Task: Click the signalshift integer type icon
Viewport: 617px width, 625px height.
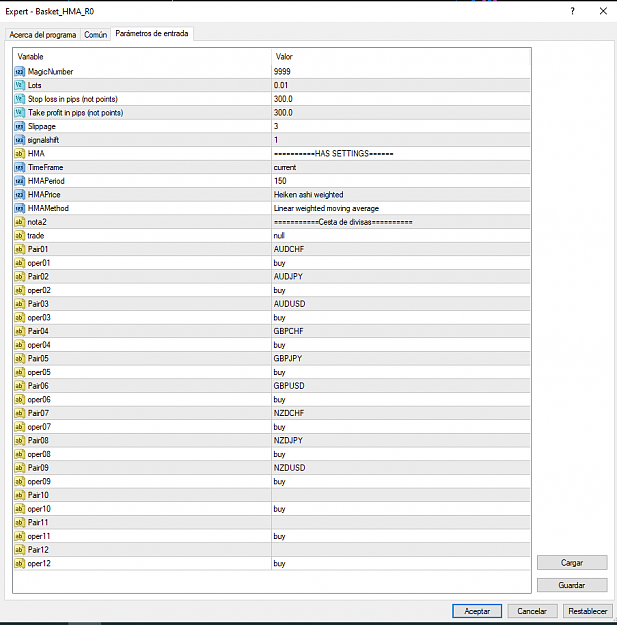Action: 20,140
